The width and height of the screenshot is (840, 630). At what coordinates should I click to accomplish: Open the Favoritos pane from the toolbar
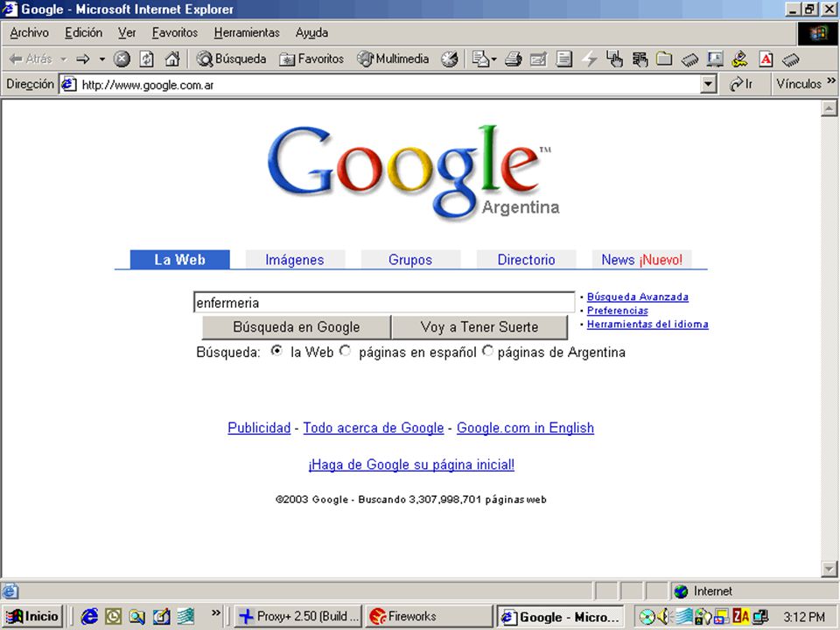(311, 59)
